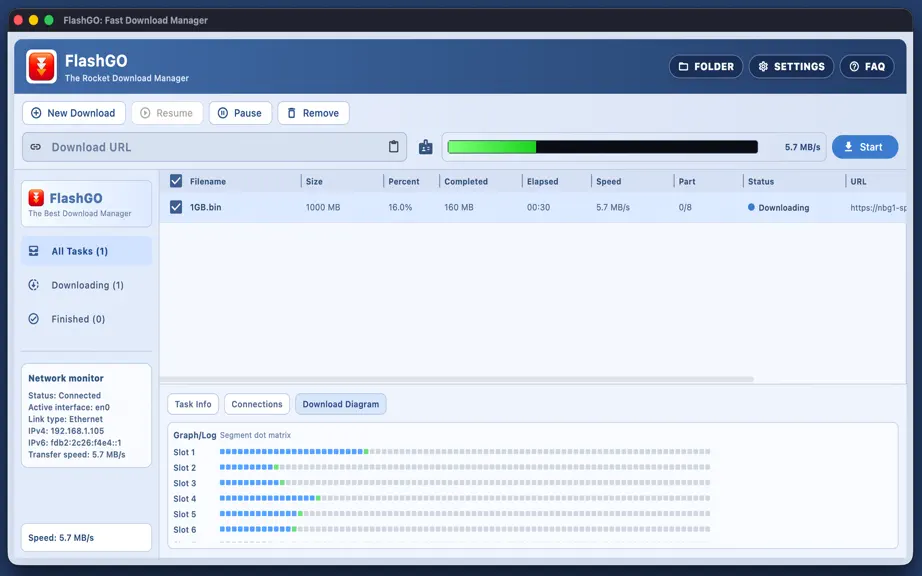Click into the Download URL field
Viewport: 922px width, 576px height.
[214, 147]
